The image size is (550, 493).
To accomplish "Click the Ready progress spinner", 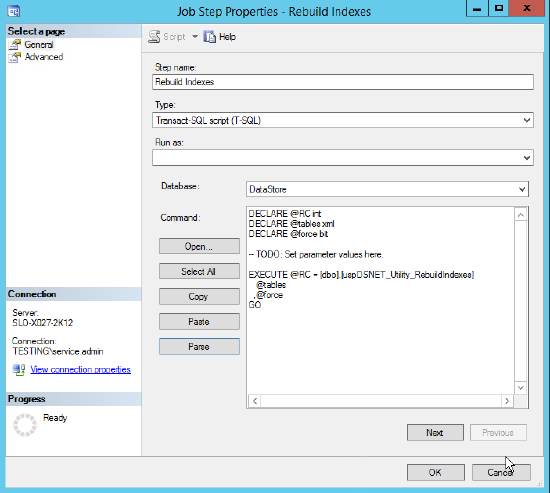I will coord(25,425).
